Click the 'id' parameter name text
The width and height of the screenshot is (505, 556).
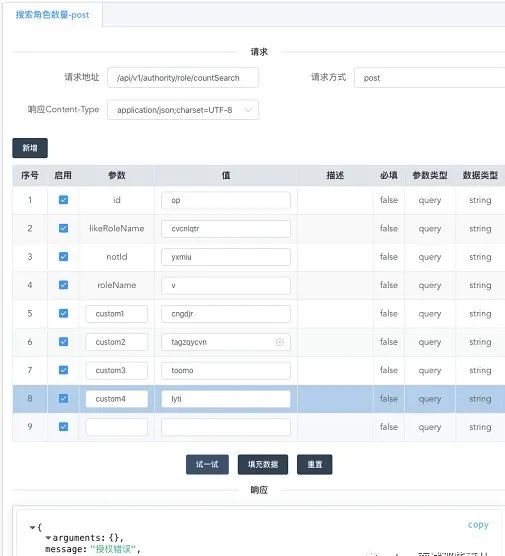(117, 200)
